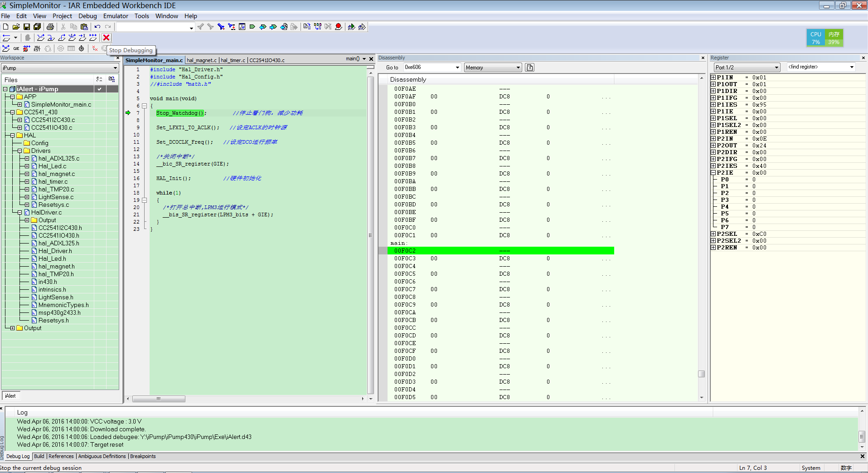Click the Print toolbar icon
This screenshot has width=868, height=473.
[x=50, y=27]
